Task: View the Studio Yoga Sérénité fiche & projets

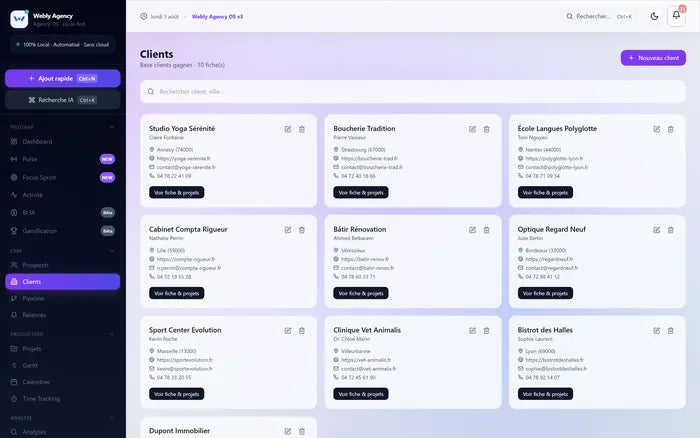Action: (177, 192)
